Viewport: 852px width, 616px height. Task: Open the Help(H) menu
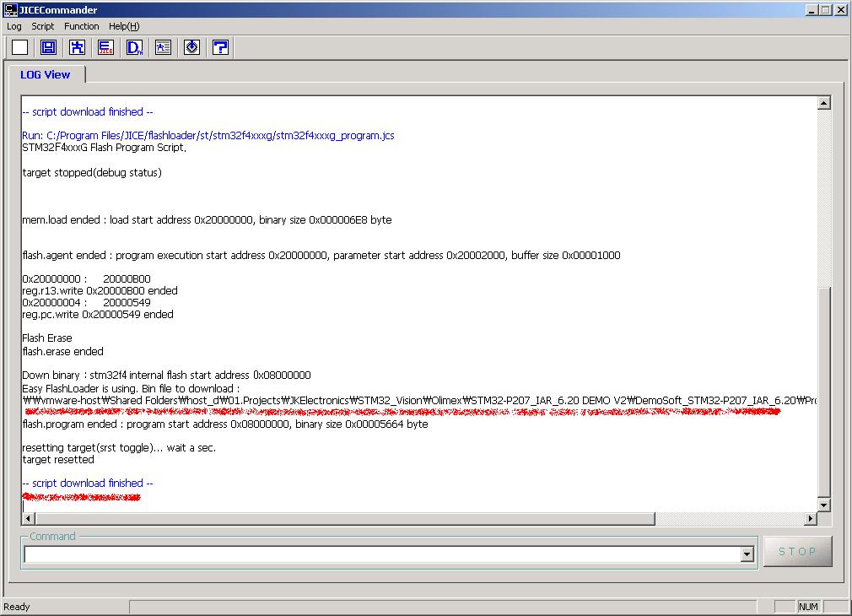pyautogui.click(x=124, y=26)
